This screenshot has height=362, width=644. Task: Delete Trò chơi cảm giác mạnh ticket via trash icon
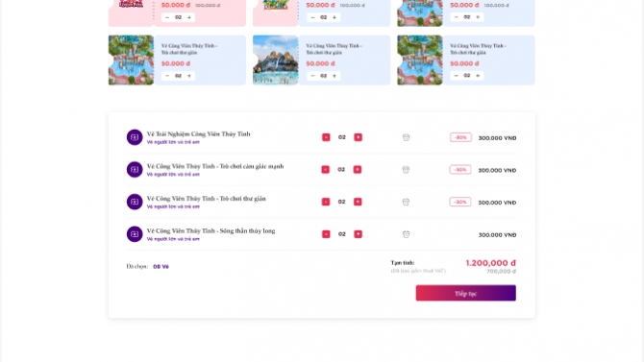(x=406, y=170)
